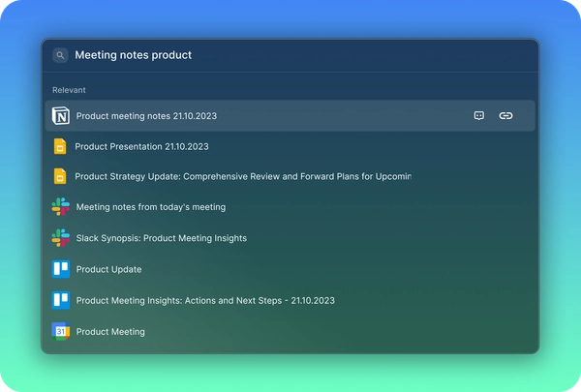Focus the search field containing "Meeting notes product"
Image resolution: width=581 pixels, height=392 pixels.
(x=290, y=55)
